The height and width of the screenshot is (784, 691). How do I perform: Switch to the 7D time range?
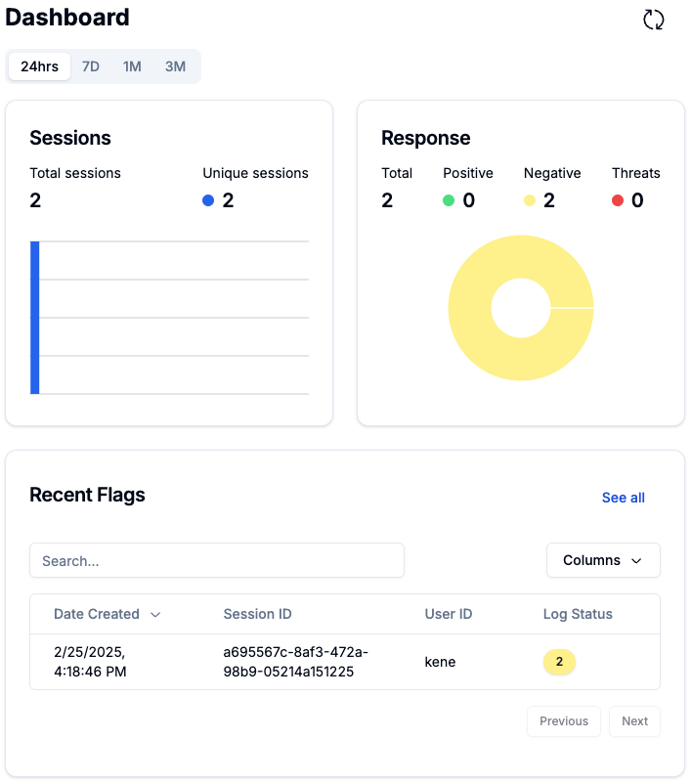click(x=91, y=66)
